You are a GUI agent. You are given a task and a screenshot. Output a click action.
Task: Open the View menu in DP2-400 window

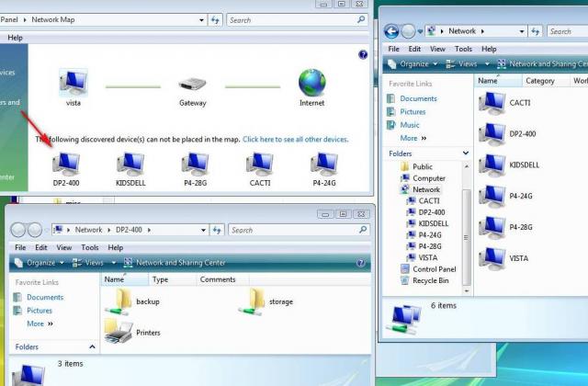(x=63, y=247)
